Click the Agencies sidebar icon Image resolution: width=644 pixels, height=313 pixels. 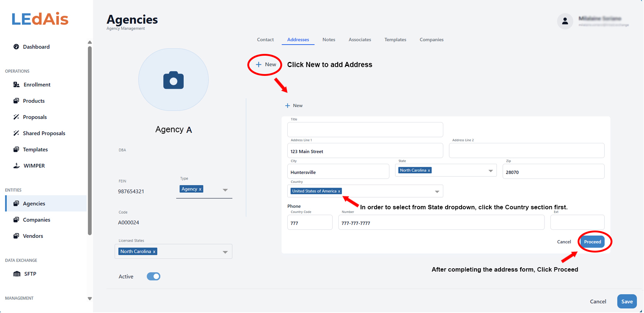coord(16,203)
